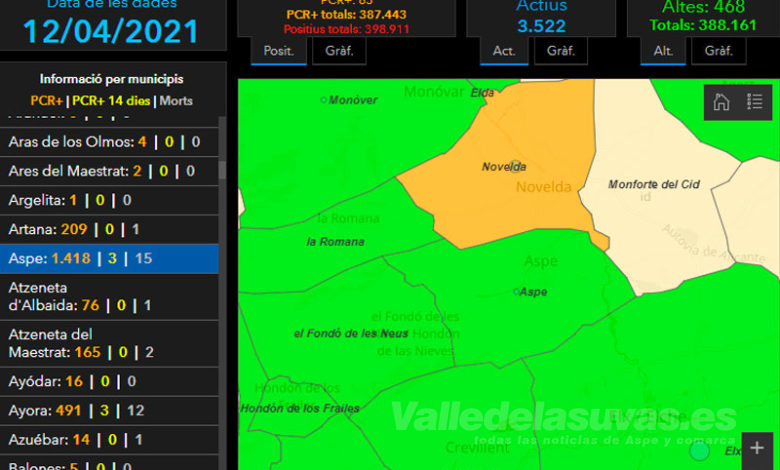
Task: Select the Act. tab under Actius
Action: coord(503,51)
